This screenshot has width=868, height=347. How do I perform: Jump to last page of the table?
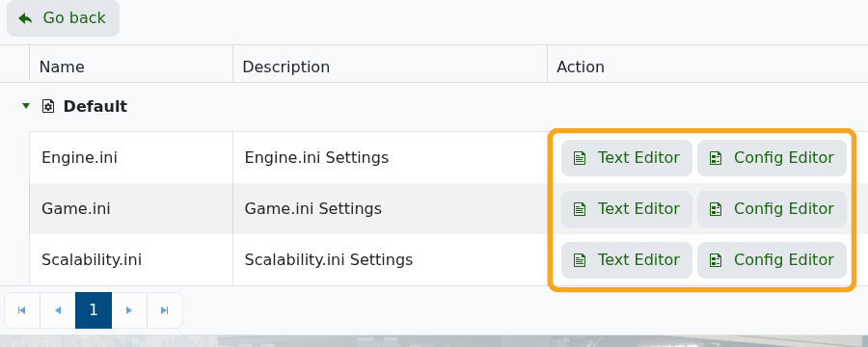tap(164, 310)
